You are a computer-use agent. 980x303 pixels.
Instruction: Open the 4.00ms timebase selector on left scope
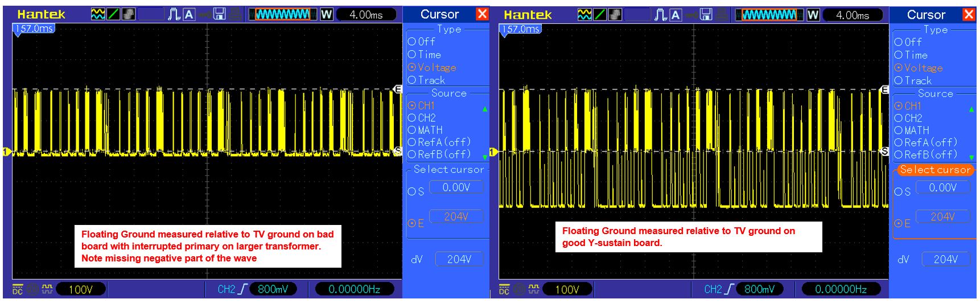(x=366, y=14)
